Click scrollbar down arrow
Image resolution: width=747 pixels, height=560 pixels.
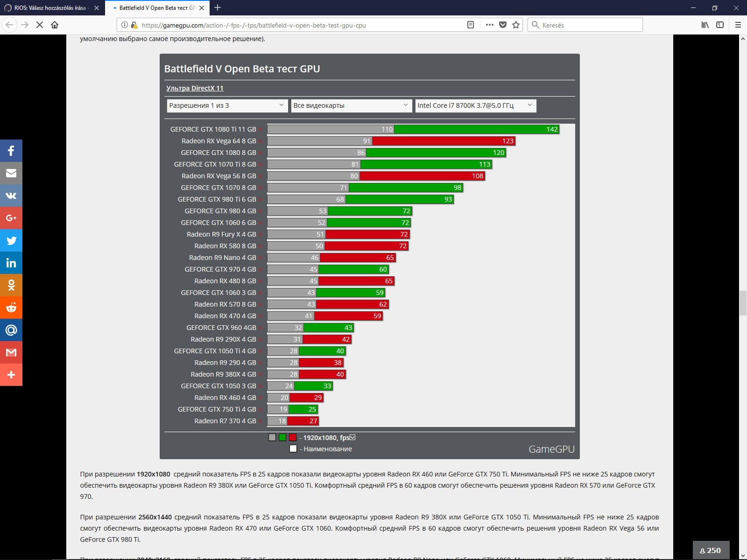pos(743,555)
